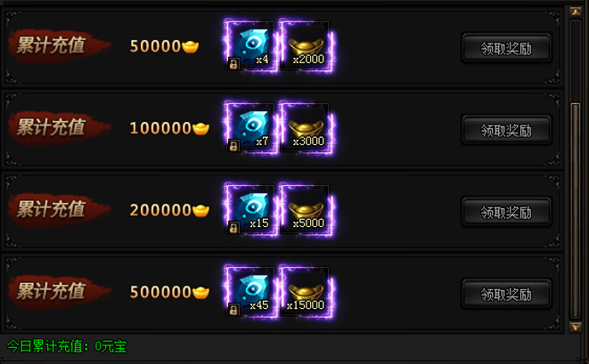This screenshot has width=589, height=364.
Task: Select the gold ingot x15000 reward
Action: click(x=307, y=291)
